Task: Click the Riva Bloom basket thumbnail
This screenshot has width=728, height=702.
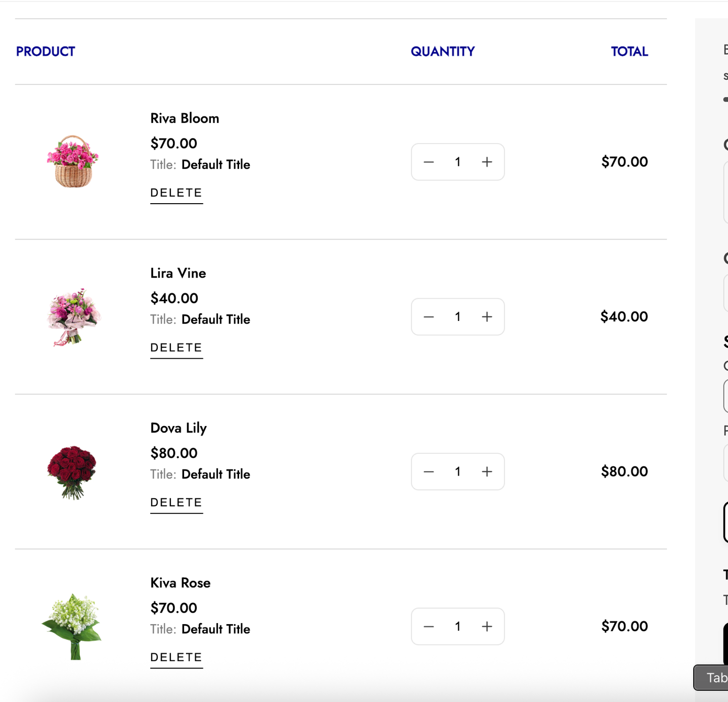Action: pos(73,161)
